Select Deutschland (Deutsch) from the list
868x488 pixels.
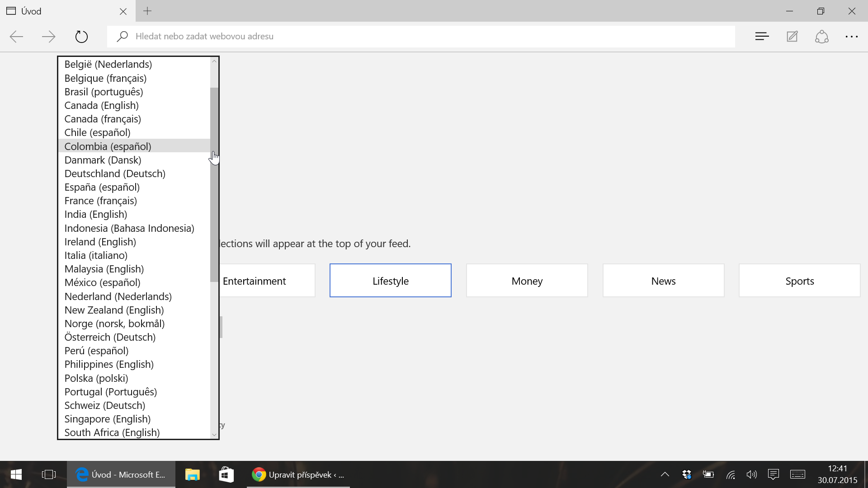click(x=115, y=174)
